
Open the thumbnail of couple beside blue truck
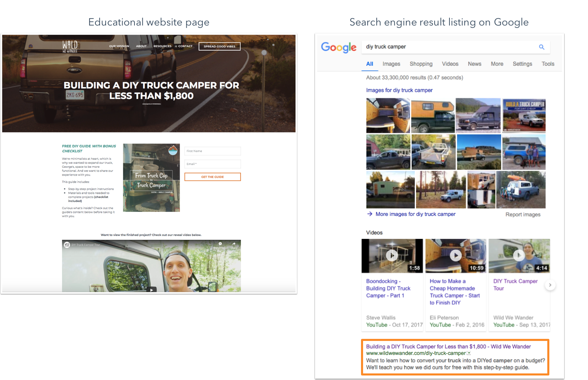coord(524,152)
